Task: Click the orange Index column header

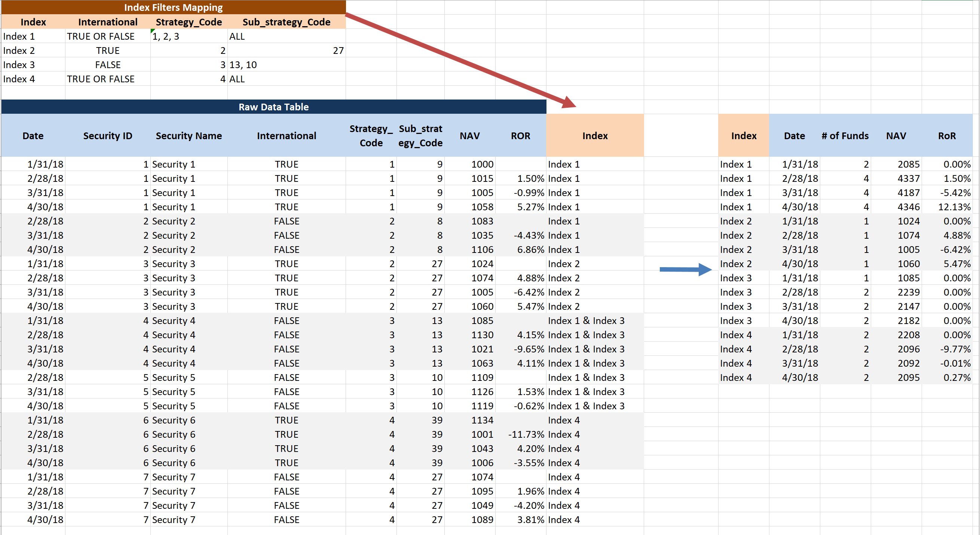Action: coord(595,136)
